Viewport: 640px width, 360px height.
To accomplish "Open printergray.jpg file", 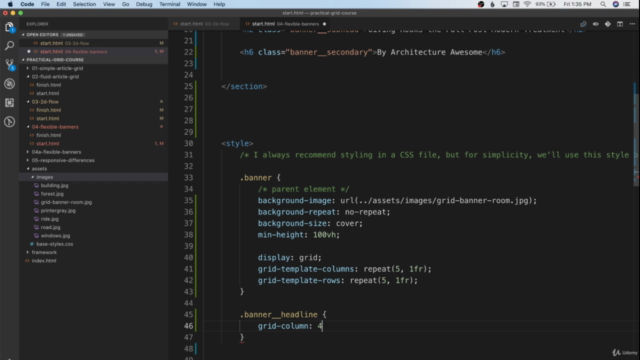I will click(94, 211).
